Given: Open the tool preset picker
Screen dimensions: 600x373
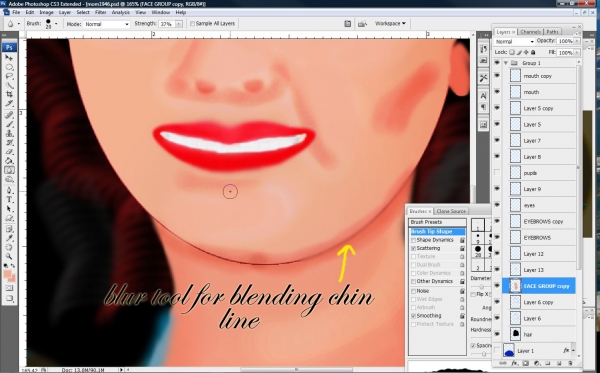Looking at the screenshot, I should [13, 24].
